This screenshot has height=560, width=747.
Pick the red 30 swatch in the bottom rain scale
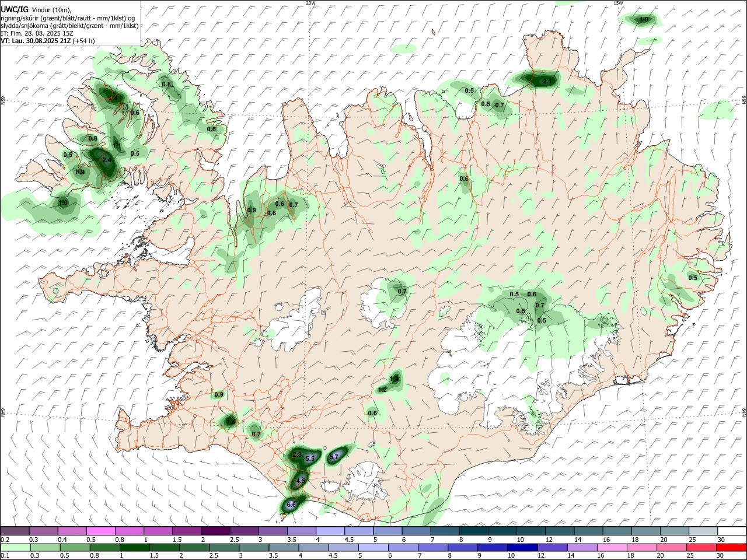pos(731,548)
